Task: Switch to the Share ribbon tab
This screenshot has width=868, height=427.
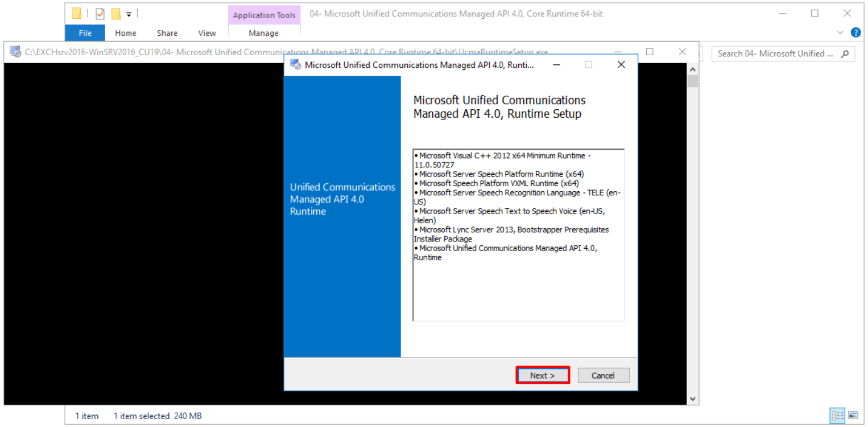Action: click(x=167, y=33)
